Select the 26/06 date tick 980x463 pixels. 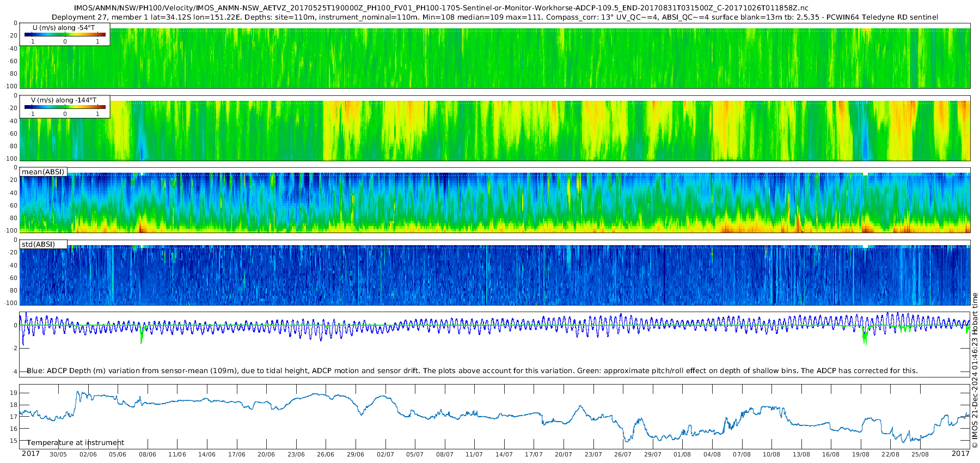(x=326, y=454)
